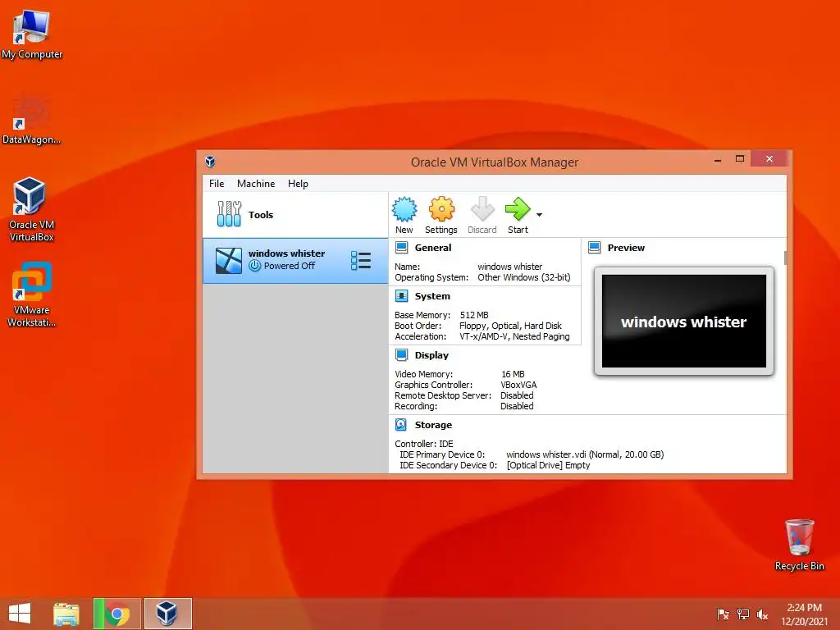Open File Explorer from the taskbar
Image resolution: width=840 pixels, height=630 pixels.
click(x=66, y=614)
